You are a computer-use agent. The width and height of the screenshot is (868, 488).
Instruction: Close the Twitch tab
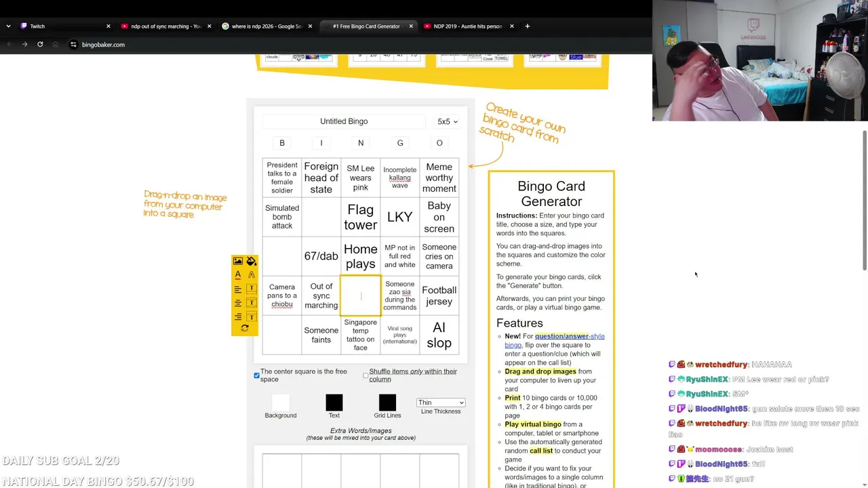(x=108, y=26)
